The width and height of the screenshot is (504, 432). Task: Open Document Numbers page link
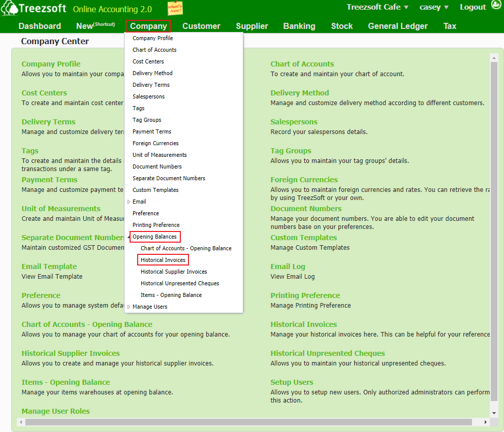click(x=306, y=209)
